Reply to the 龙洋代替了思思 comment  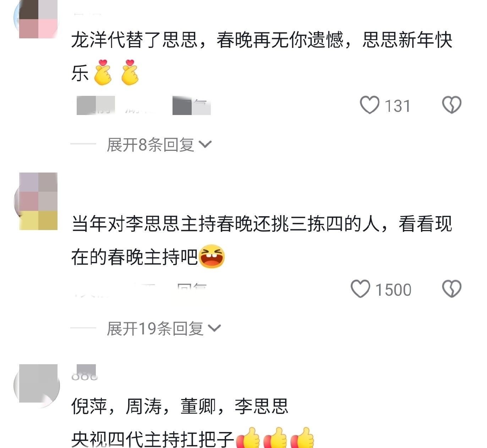pos(192,105)
